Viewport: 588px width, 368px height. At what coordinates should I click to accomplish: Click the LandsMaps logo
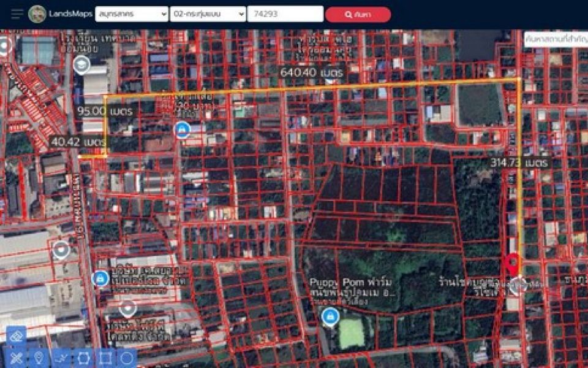pos(37,13)
